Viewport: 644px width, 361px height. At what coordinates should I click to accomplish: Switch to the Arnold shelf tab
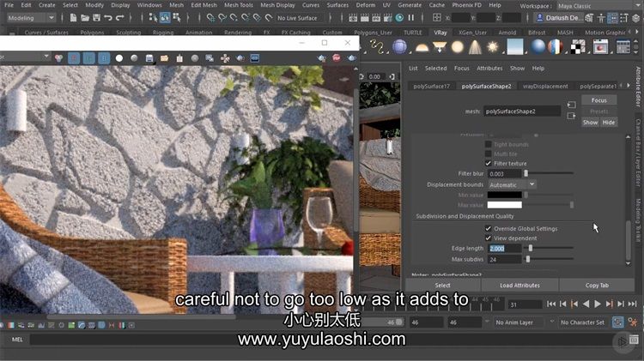tap(507, 33)
